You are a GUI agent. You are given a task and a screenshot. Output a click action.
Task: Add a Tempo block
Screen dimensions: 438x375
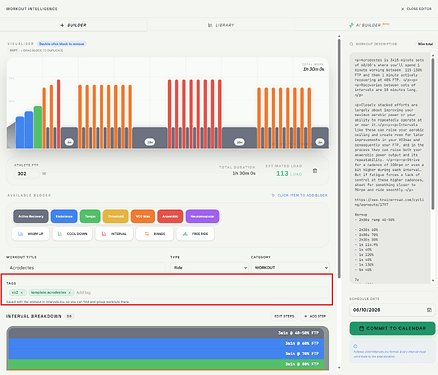90,216
